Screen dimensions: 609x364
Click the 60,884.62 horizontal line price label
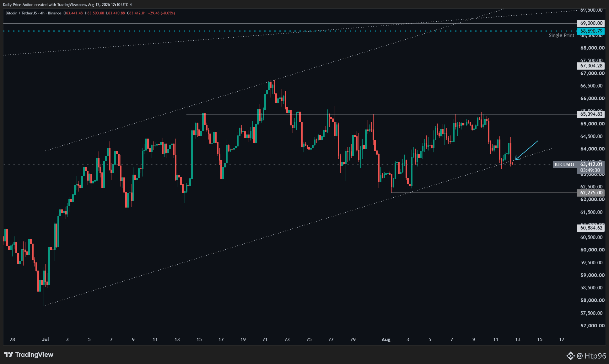591,228
